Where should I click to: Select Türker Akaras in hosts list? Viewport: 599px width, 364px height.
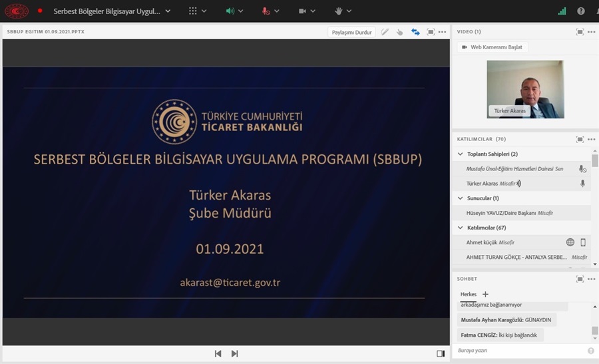(x=521, y=184)
